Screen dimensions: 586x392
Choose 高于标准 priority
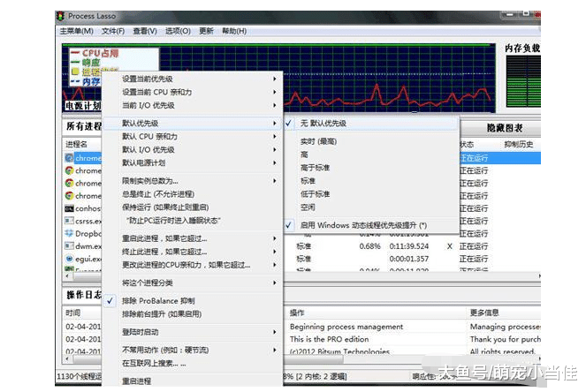(370, 168)
